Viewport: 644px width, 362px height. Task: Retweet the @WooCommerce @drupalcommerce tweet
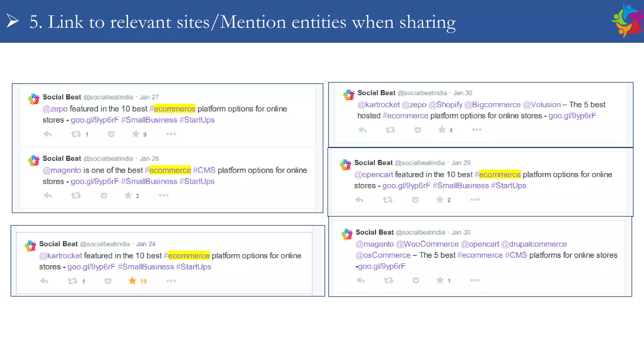389,280
